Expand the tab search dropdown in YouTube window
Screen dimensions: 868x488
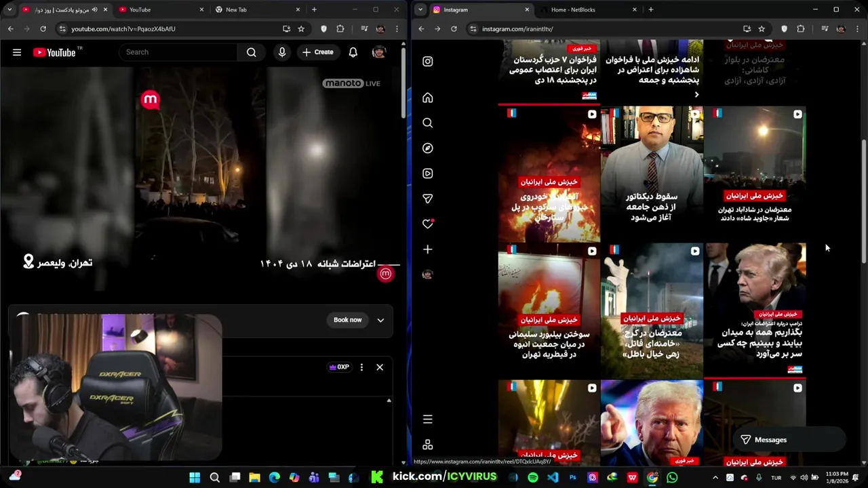tap(9, 9)
